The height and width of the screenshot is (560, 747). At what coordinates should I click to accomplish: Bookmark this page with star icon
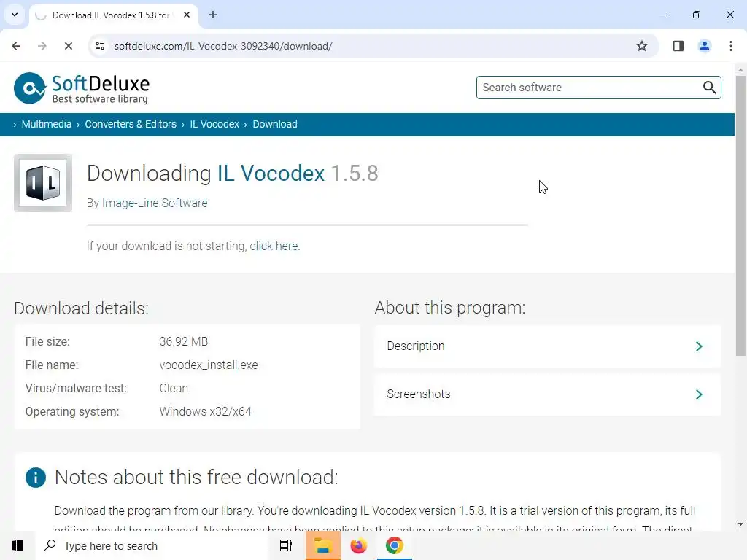642,46
